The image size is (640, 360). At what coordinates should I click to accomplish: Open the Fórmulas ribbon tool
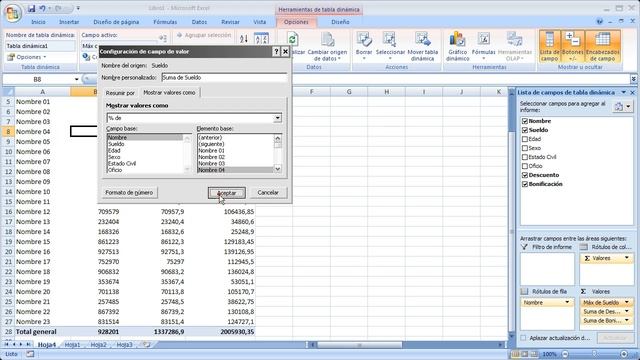[x=483, y=47]
